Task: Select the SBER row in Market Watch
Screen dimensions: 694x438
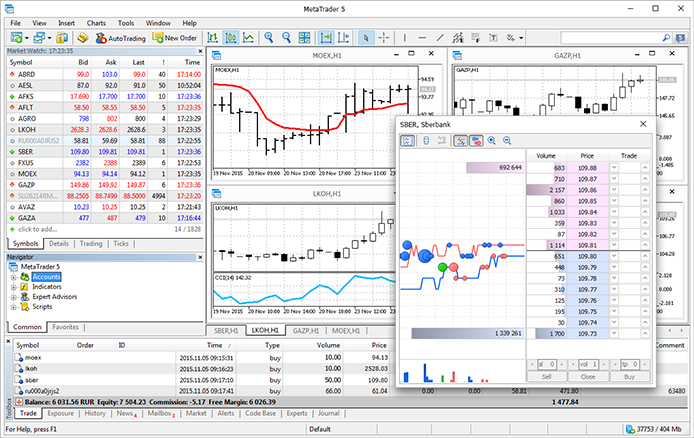Action: coord(105,152)
